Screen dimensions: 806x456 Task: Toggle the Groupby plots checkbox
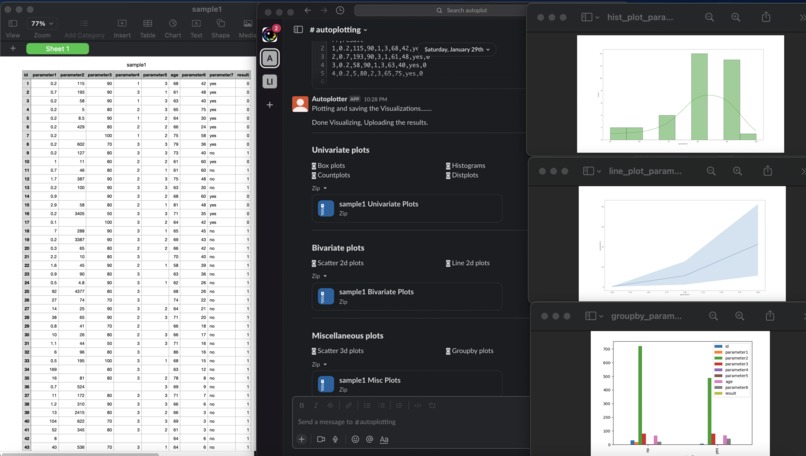448,351
